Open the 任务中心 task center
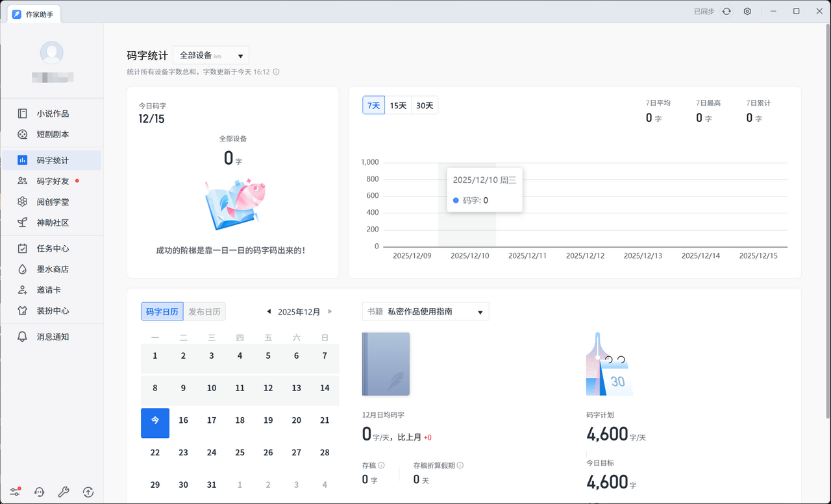The width and height of the screenshot is (831, 504). (x=52, y=248)
